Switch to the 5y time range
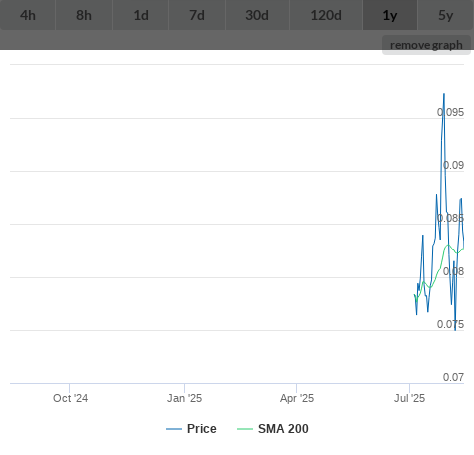 click(446, 15)
